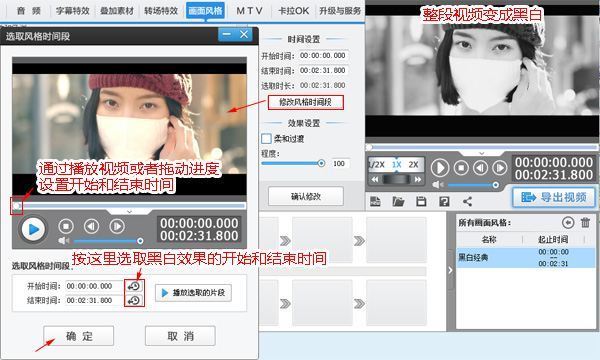The image size is (600, 360).
Task: Click the 起止时间 column header
Action: click(x=553, y=239)
